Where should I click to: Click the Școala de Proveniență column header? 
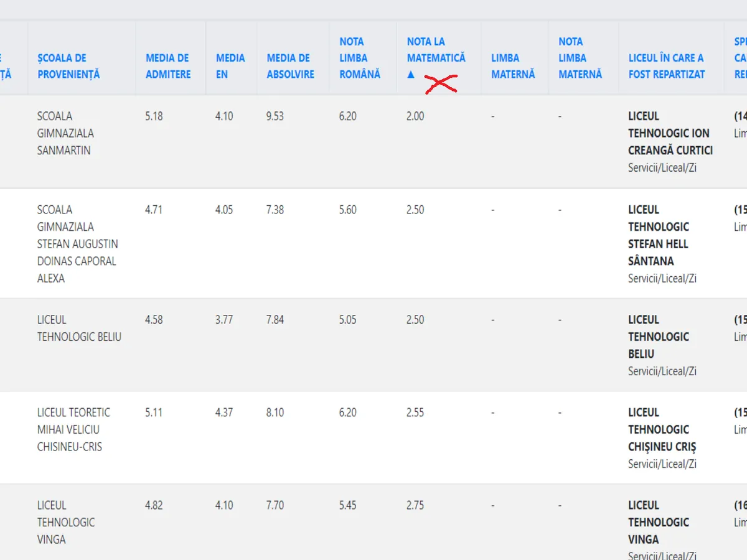tap(68, 66)
